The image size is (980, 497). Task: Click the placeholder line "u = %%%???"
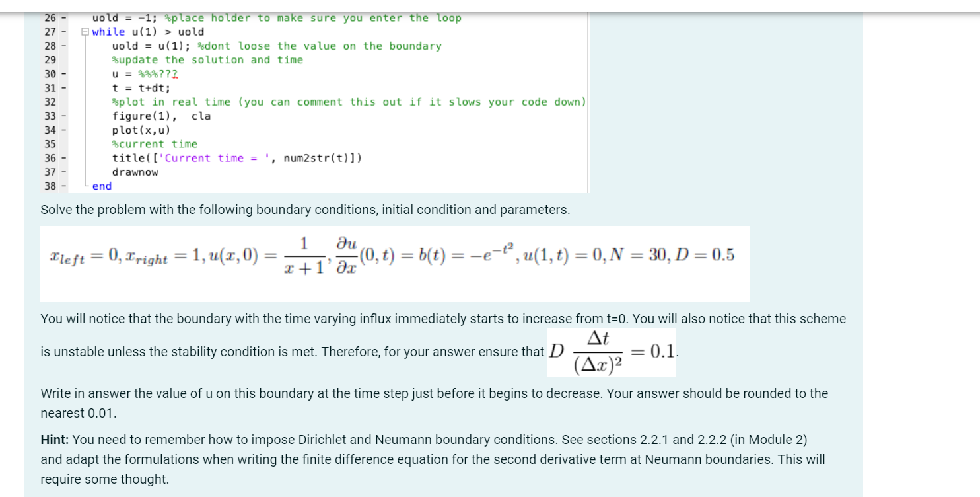(145, 74)
